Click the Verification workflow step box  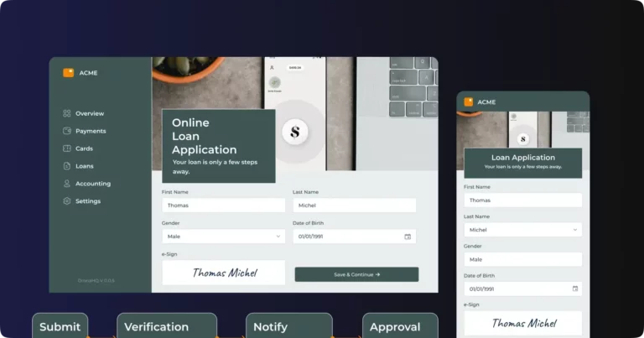(166, 326)
